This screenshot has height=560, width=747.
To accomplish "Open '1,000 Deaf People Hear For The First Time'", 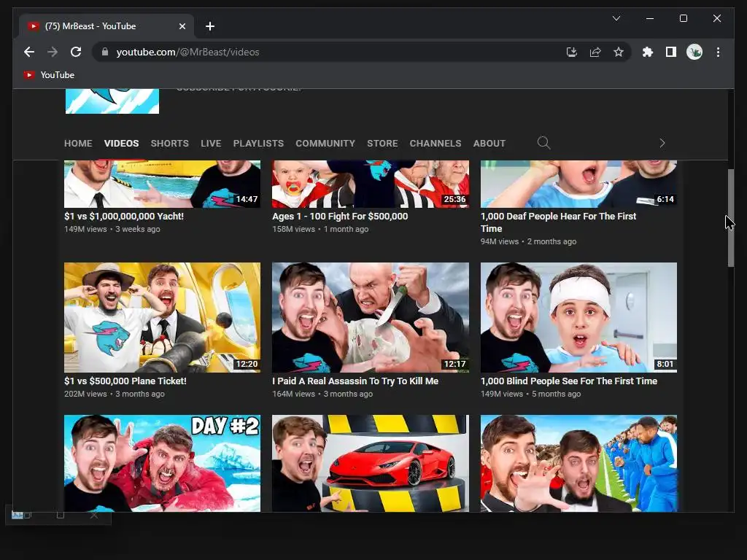I will click(558, 222).
